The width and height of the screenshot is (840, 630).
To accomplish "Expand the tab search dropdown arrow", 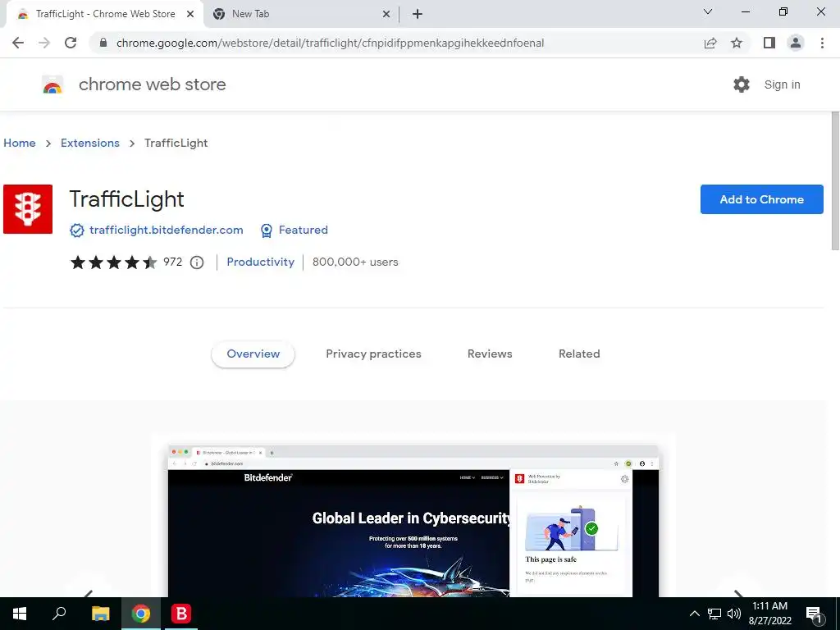I will coord(708,11).
